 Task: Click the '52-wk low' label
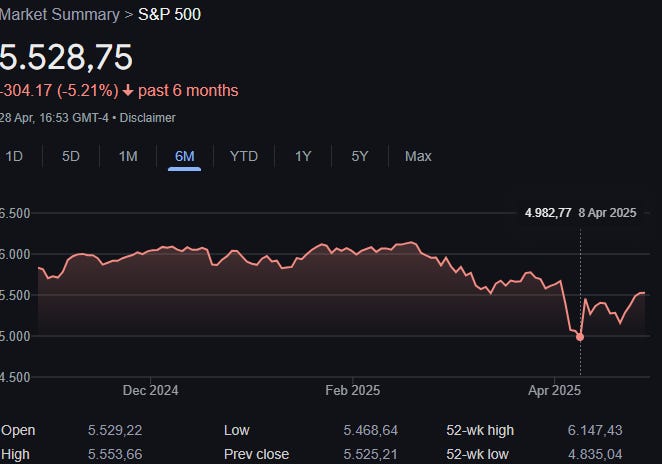click(478, 454)
